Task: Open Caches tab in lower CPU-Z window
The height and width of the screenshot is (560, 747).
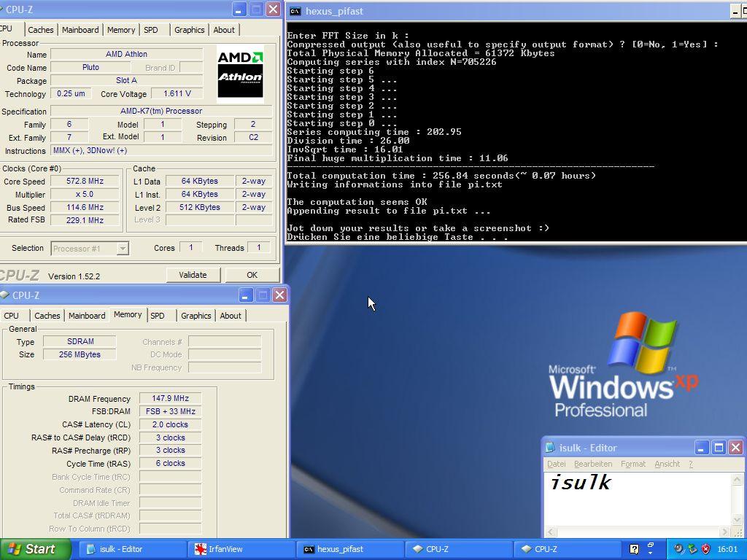Action: click(47, 315)
